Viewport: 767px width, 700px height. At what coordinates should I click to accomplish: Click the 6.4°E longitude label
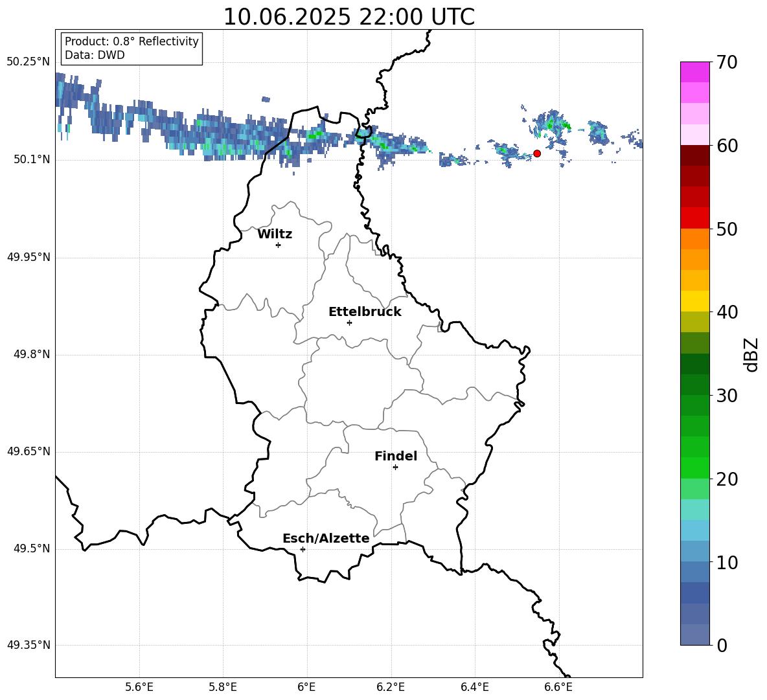pyautogui.click(x=474, y=688)
